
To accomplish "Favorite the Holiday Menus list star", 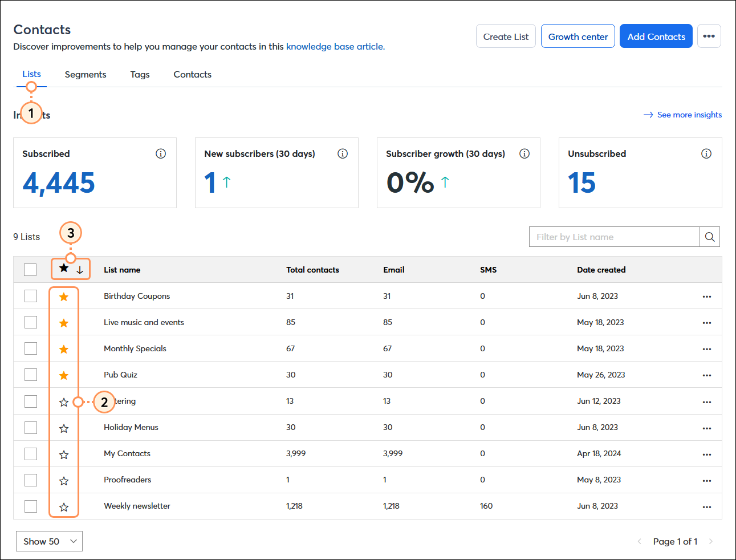I will point(64,428).
